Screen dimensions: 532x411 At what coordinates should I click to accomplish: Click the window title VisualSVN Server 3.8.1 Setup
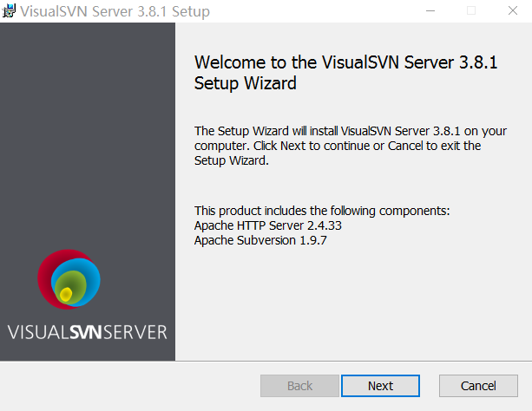coord(115,11)
